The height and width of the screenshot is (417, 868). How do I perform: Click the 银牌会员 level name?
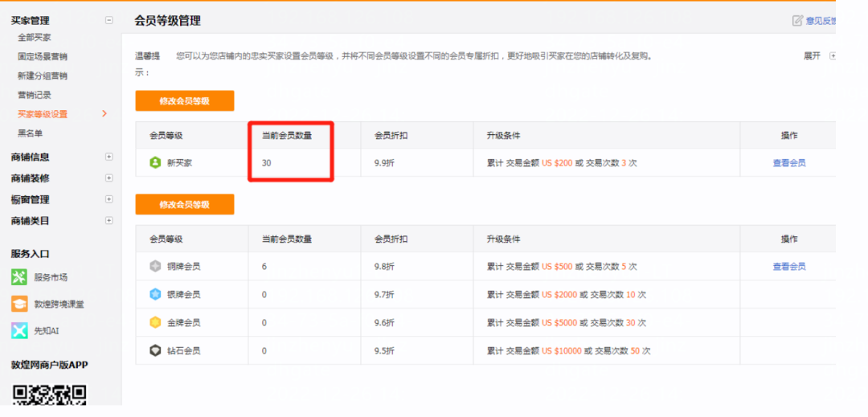183,294
